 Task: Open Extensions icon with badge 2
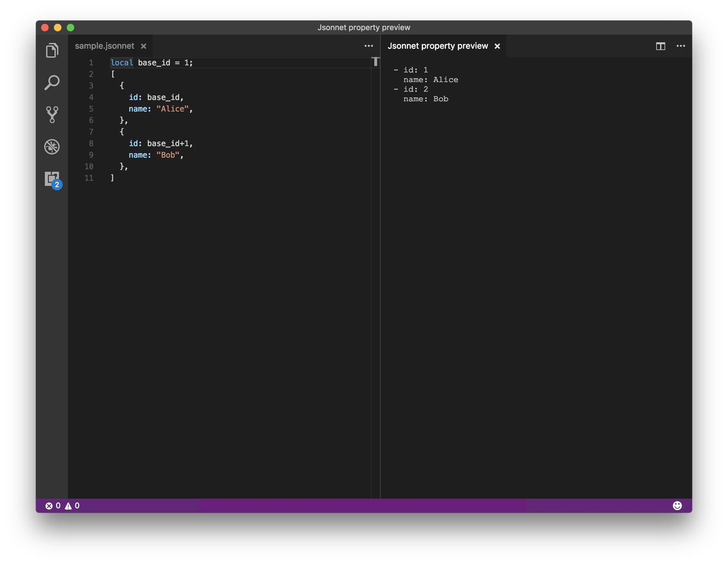[53, 180]
